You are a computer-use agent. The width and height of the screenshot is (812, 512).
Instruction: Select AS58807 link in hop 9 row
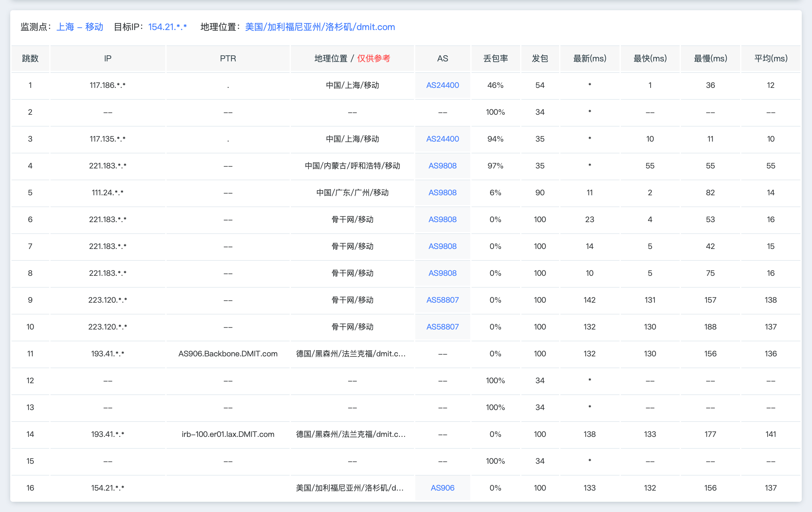(x=442, y=300)
